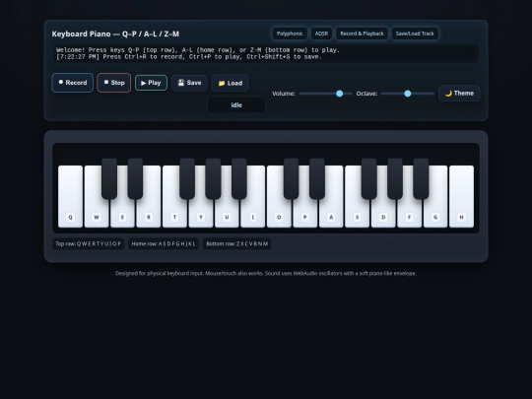Click the Save/Load Track chip

point(415,33)
